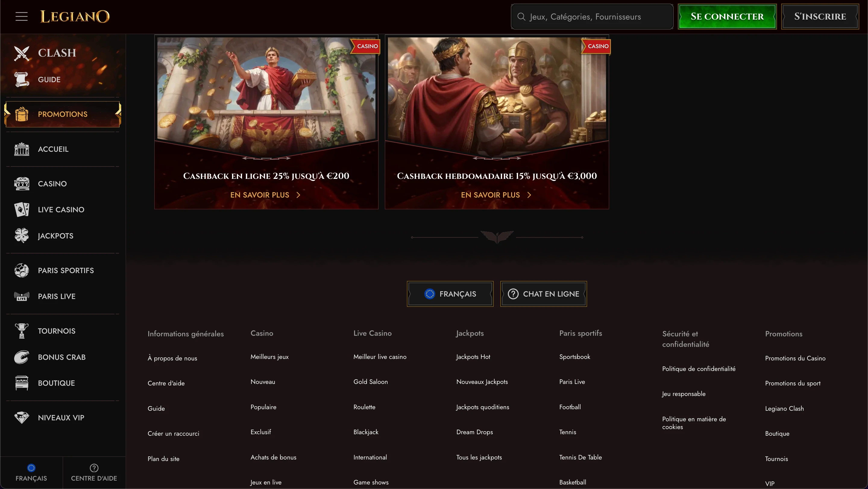The height and width of the screenshot is (489, 868).
Task: Open the Legiano Clash footer link
Action: pyautogui.click(x=785, y=408)
